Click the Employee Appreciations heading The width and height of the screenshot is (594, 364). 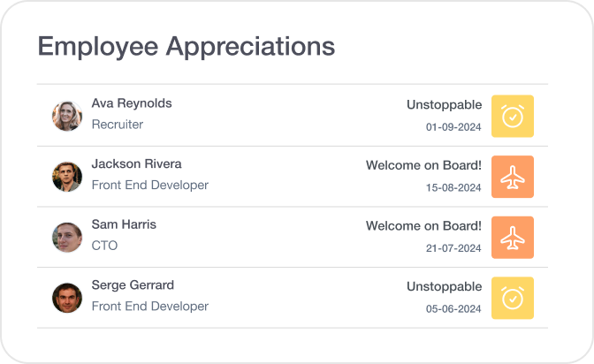pyautogui.click(x=186, y=46)
